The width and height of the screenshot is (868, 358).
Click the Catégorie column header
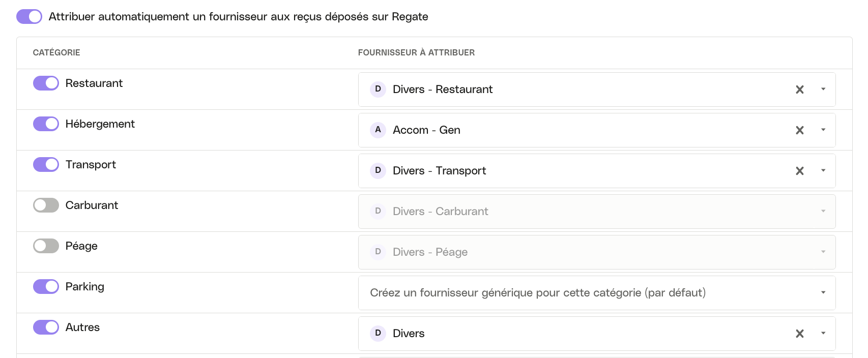(x=56, y=52)
